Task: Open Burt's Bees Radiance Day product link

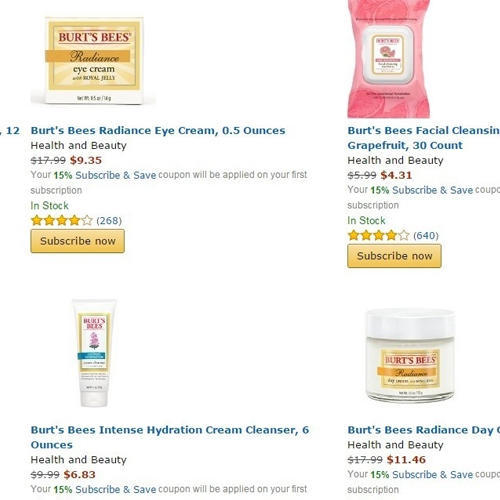Action: [423, 430]
